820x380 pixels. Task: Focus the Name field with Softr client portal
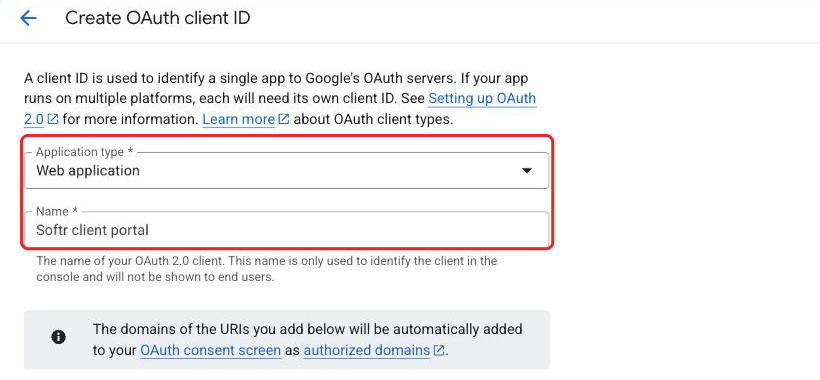(286, 229)
